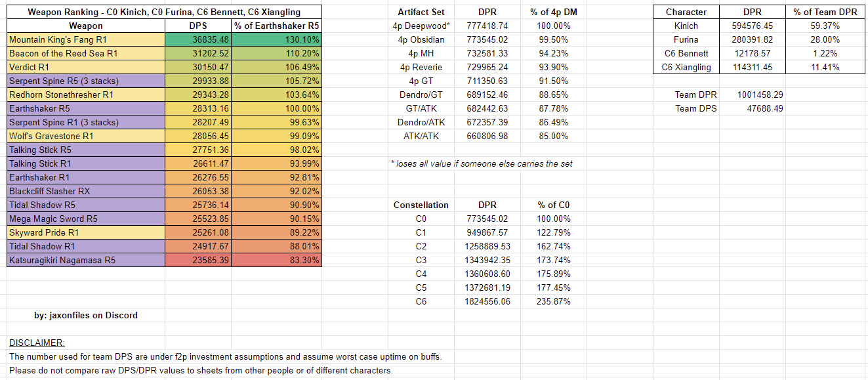The width and height of the screenshot is (868, 380).
Task: Click the 4p Obsidian artifact cell
Action: tap(421, 40)
